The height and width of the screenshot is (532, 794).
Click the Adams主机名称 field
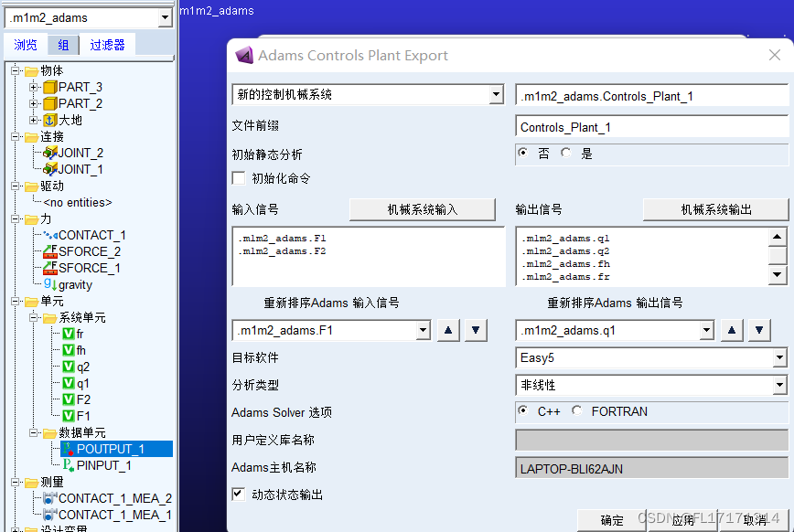coord(652,468)
